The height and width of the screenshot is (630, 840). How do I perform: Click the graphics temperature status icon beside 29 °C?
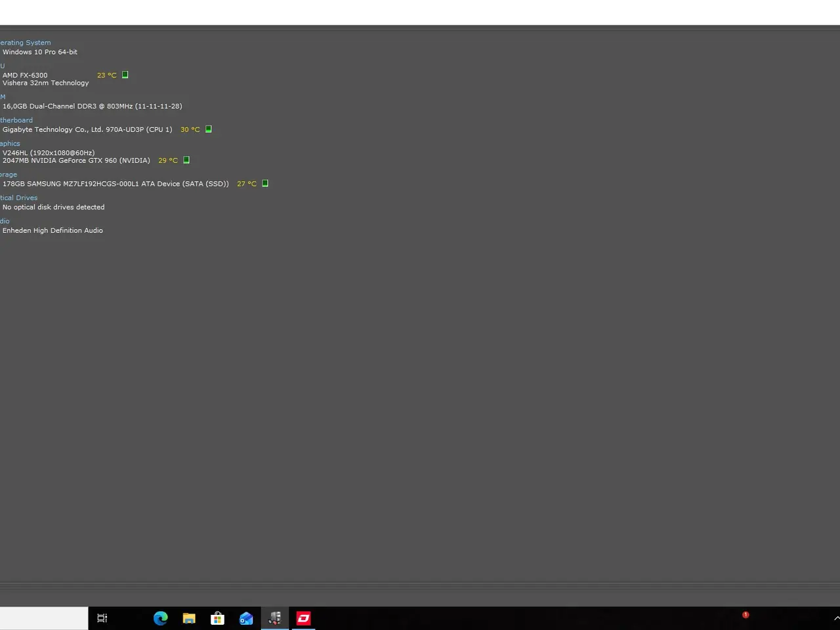point(186,160)
